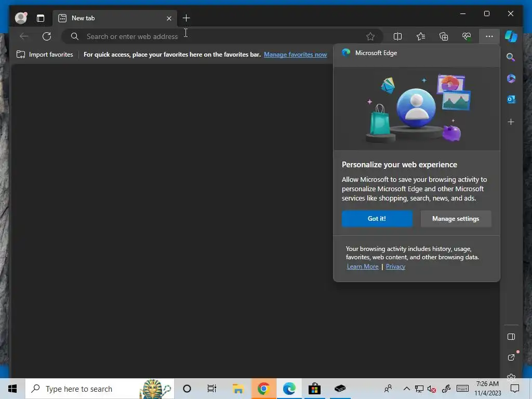The image size is (532, 399).
Task: Open the notification center icon
Action: point(515,389)
